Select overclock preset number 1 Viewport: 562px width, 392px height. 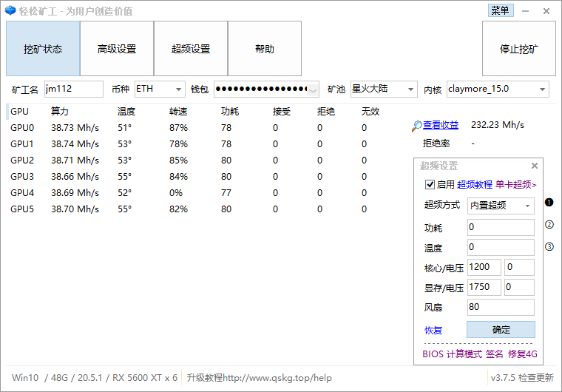(549, 203)
